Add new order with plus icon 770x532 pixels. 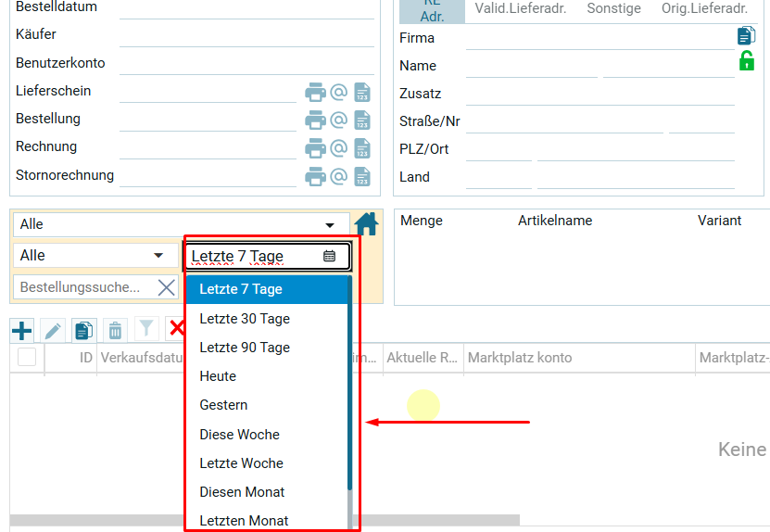[x=21, y=330]
